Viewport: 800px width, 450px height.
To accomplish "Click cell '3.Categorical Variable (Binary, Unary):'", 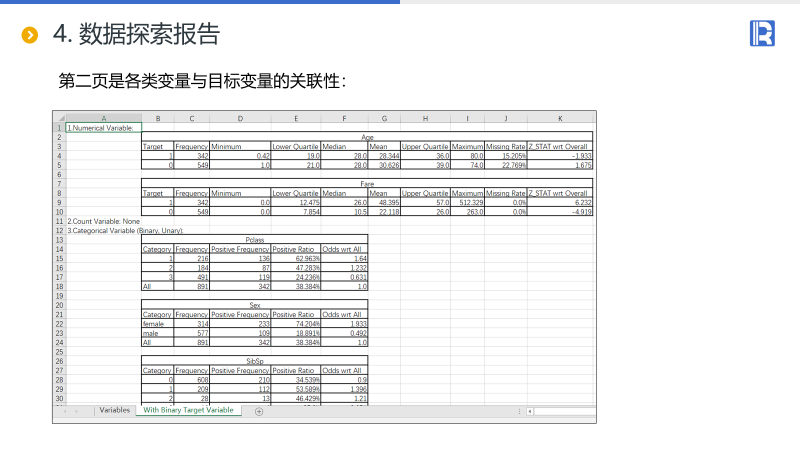I will point(125,231).
